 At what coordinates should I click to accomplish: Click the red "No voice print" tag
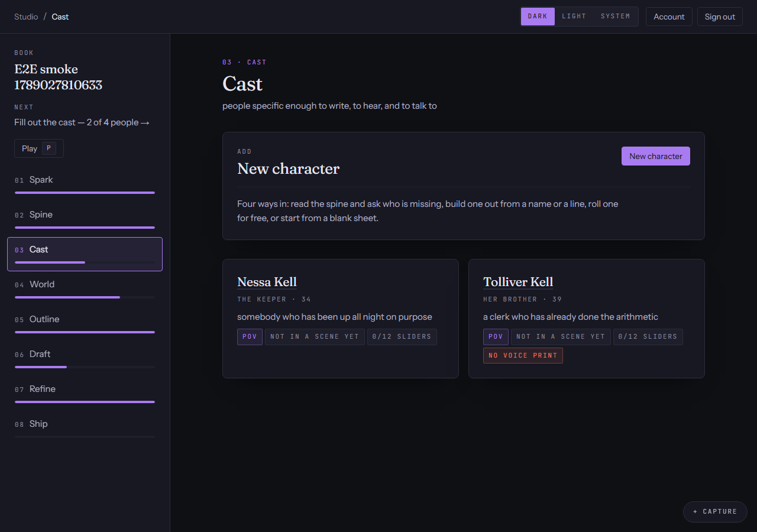523,355
